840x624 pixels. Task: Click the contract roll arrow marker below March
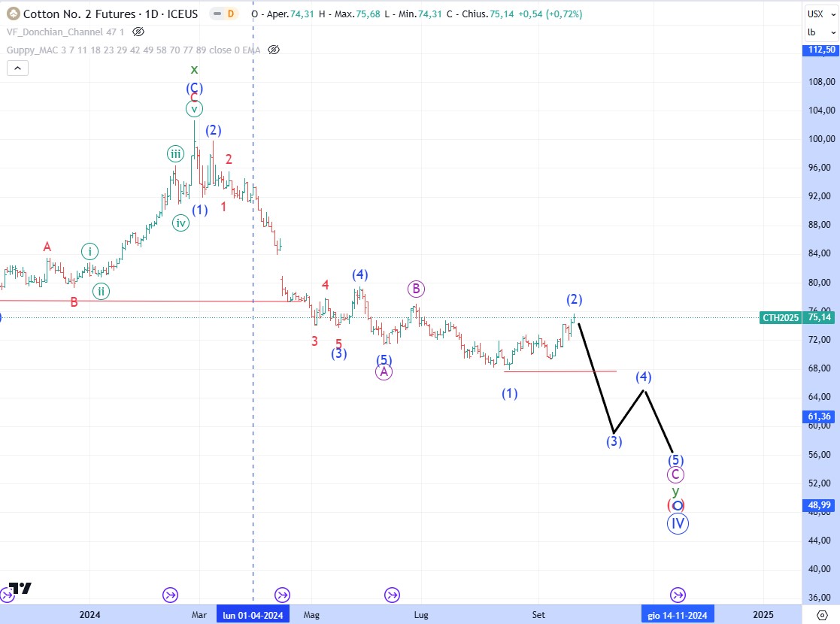pos(171,595)
